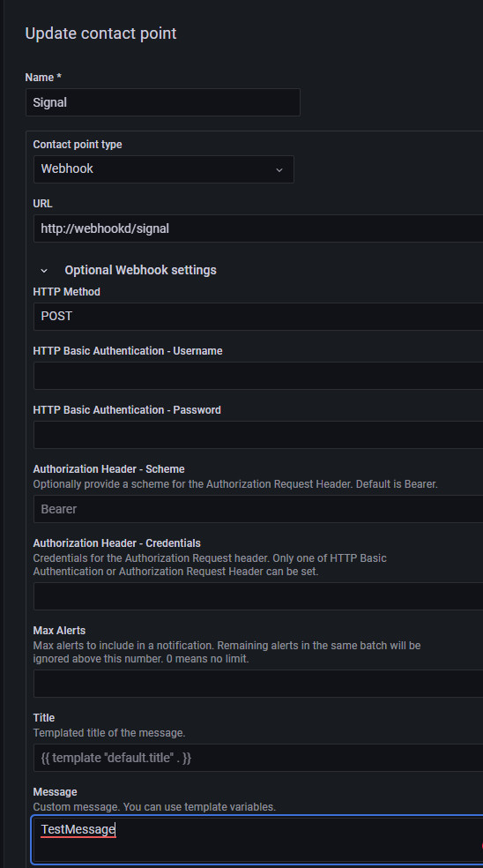
Task: Click the 'Update contact point' page heading
Action: (100, 34)
